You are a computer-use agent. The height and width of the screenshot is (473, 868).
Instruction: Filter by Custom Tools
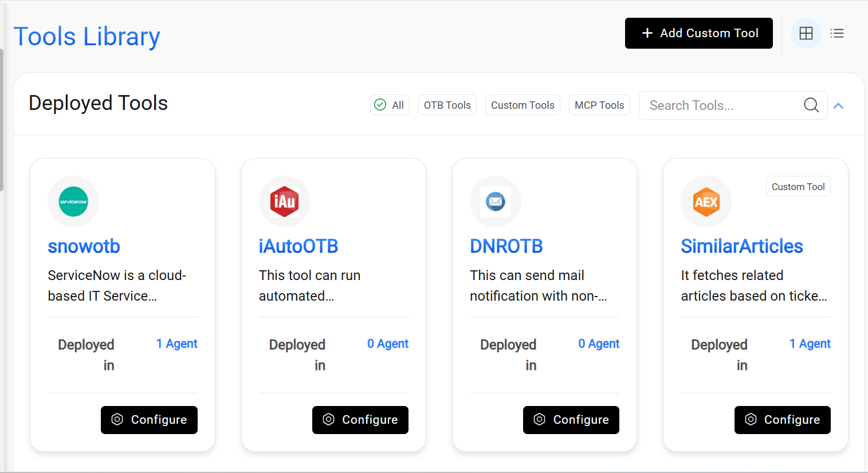523,105
